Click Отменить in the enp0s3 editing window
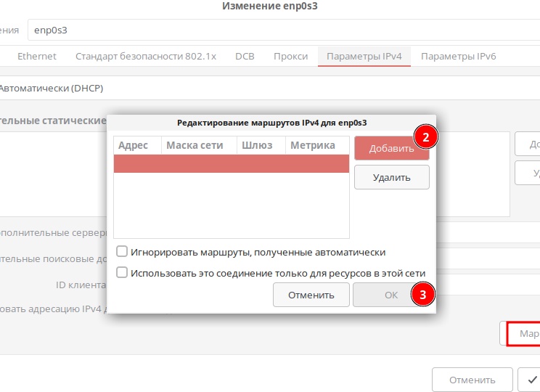The height and width of the screenshot is (392, 540). 472,380
